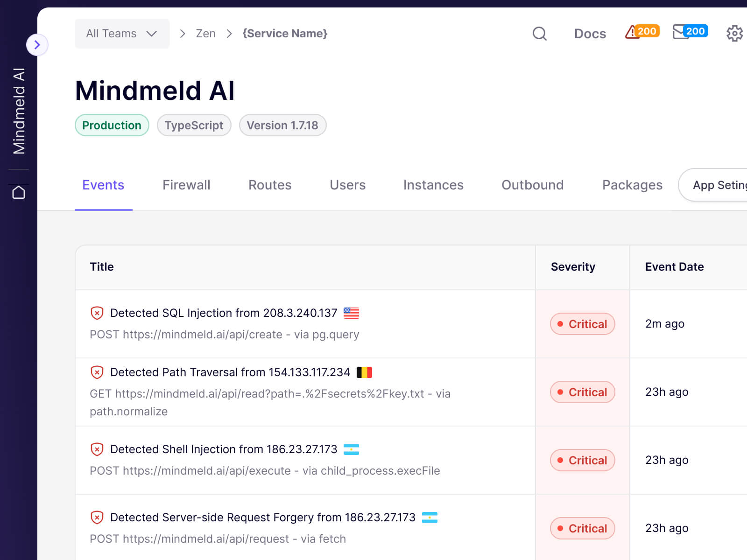Switch to the Users tab
The height and width of the screenshot is (560, 747).
(347, 185)
